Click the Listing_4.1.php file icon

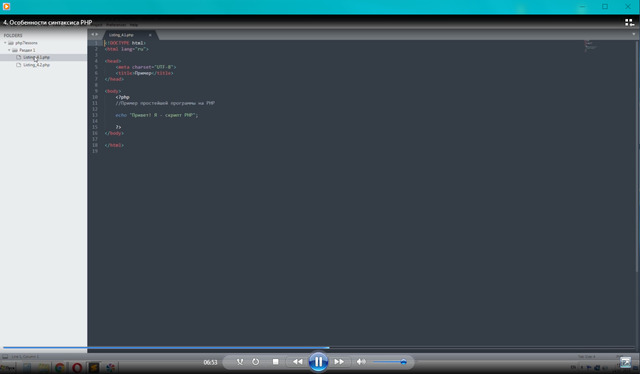[x=18, y=57]
